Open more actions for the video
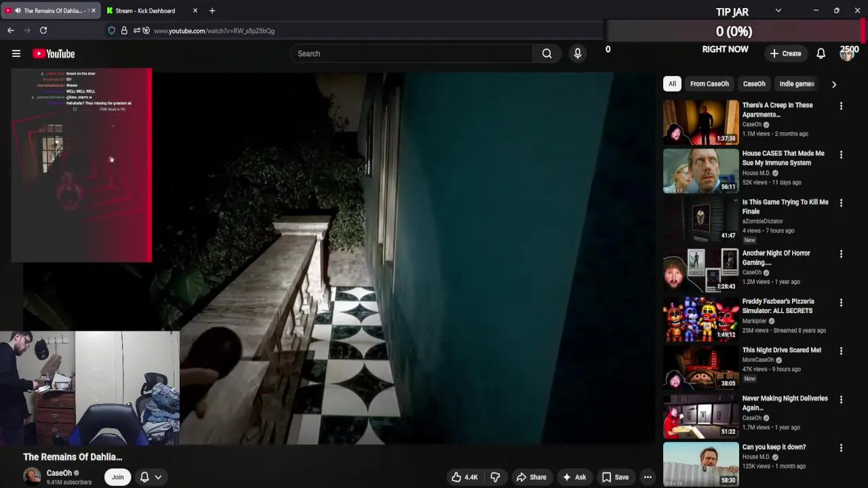868x488 pixels. pos(648,477)
